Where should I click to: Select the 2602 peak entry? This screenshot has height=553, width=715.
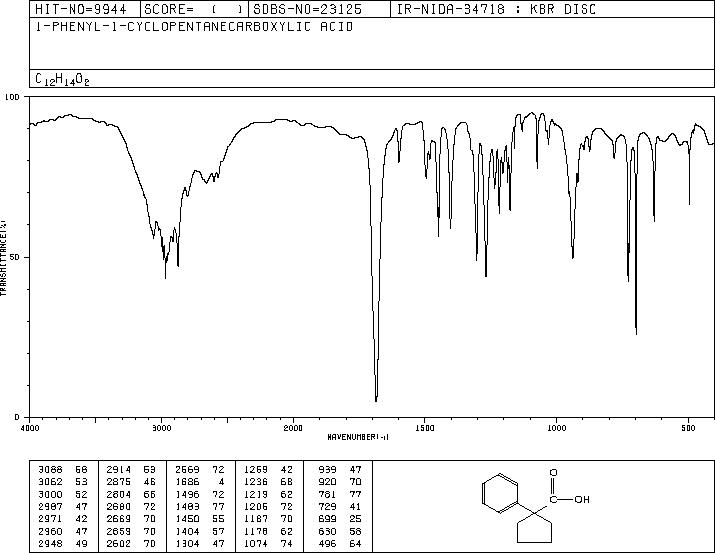[131, 543]
